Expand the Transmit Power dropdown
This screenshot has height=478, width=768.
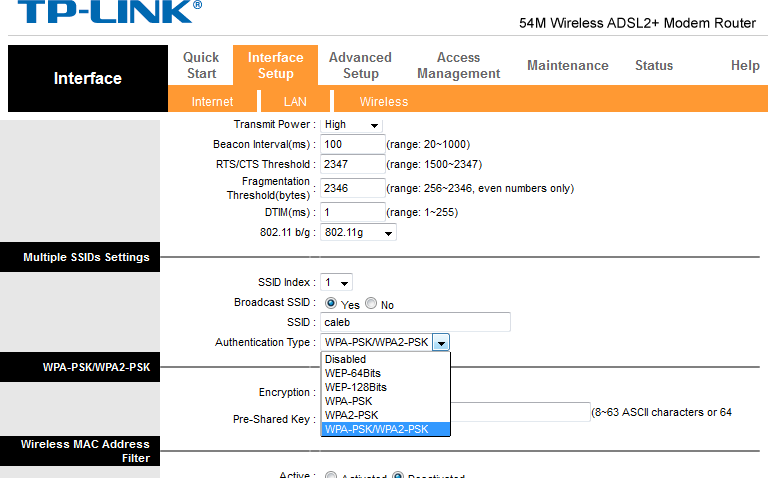point(351,125)
